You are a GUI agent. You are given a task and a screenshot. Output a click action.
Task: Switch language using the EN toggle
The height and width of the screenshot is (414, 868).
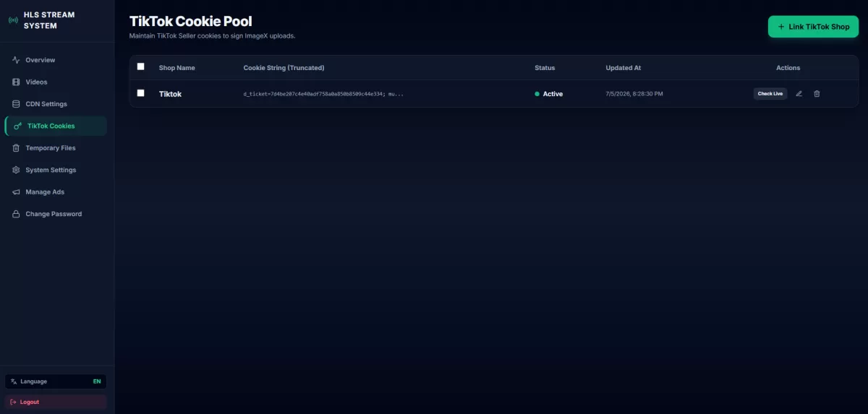(x=97, y=381)
